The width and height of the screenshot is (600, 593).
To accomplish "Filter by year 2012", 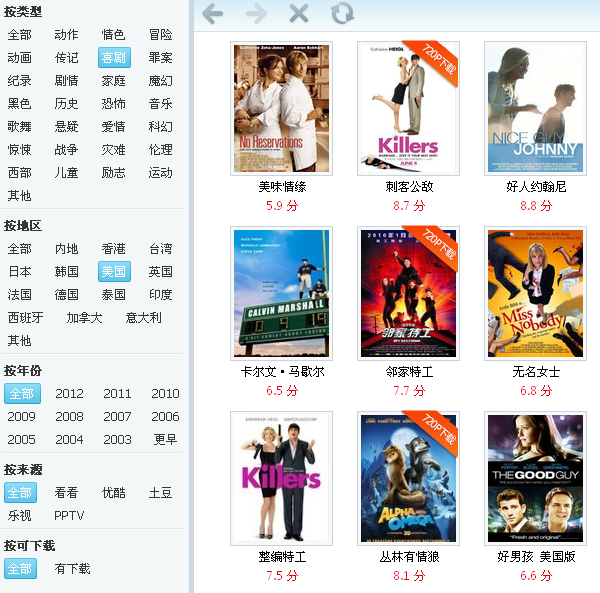I will tap(69, 394).
